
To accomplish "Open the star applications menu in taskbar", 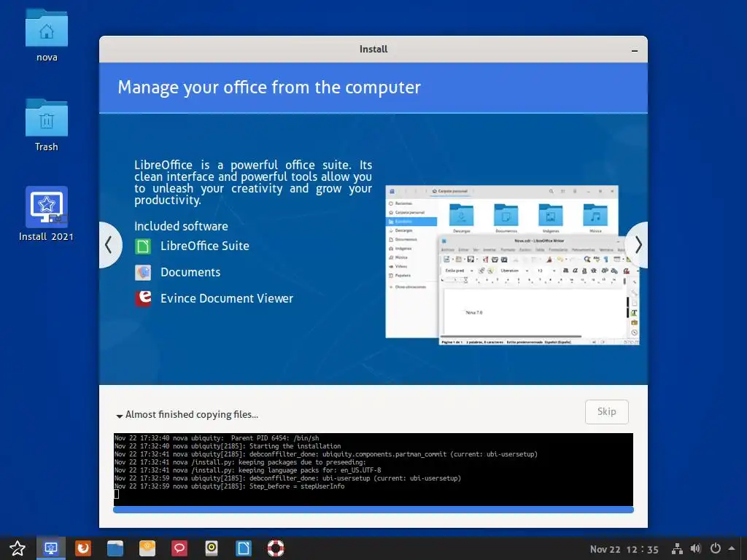I will click(18, 548).
